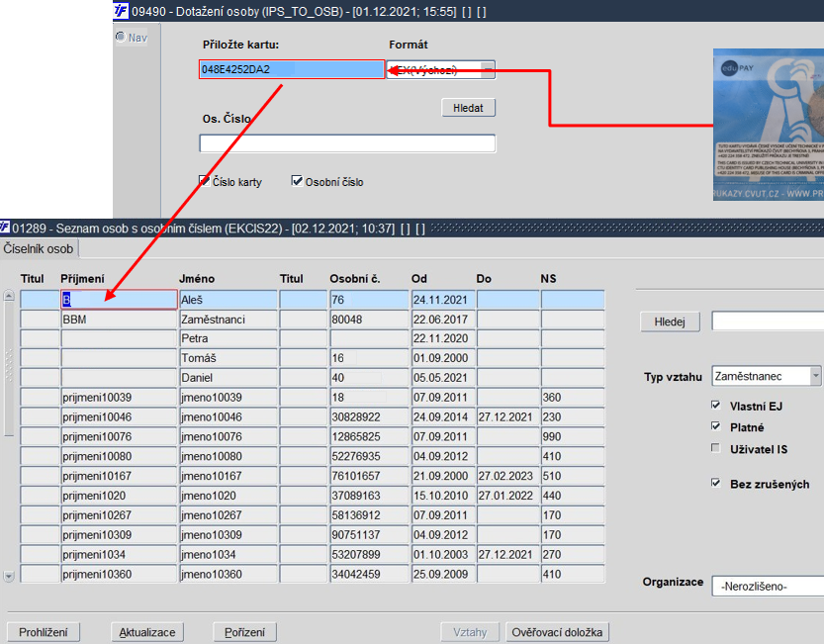Toggle the Osobní číslo checkbox
This screenshot has height=644, width=824.
click(297, 181)
